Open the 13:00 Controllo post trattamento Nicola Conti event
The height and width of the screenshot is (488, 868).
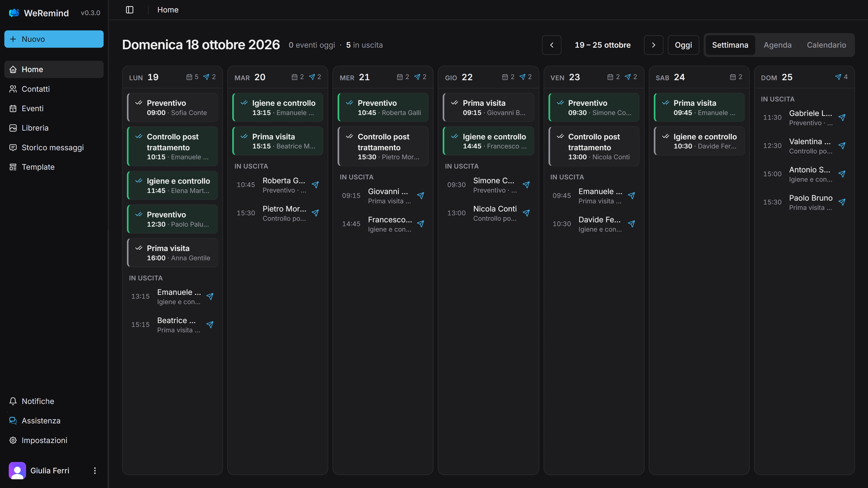[x=594, y=146]
